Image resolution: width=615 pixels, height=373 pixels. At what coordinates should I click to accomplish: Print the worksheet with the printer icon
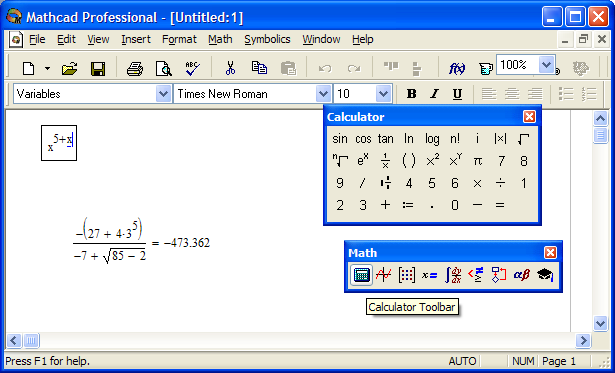click(135, 69)
